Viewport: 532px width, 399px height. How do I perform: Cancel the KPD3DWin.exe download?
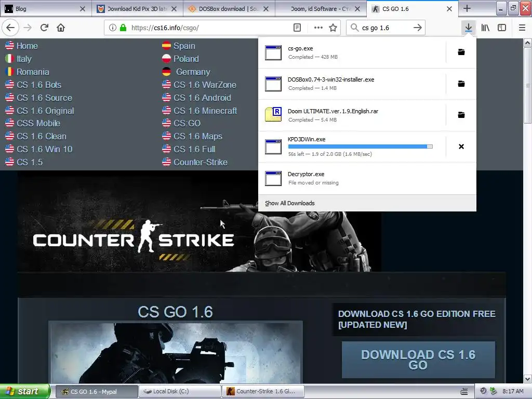point(461,147)
